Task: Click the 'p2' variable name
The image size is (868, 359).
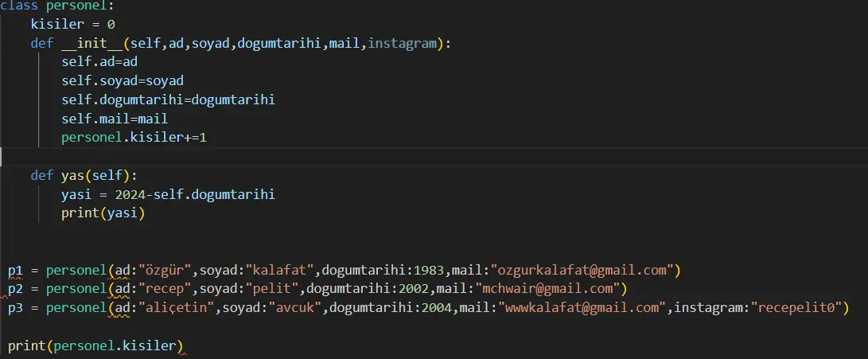Action: [x=15, y=289]
